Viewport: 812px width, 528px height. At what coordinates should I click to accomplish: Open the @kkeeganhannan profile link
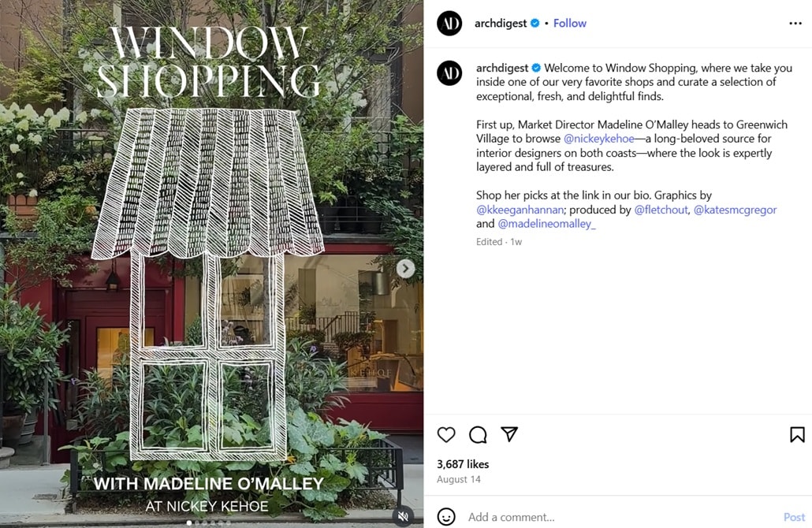[x=520, y=210]
